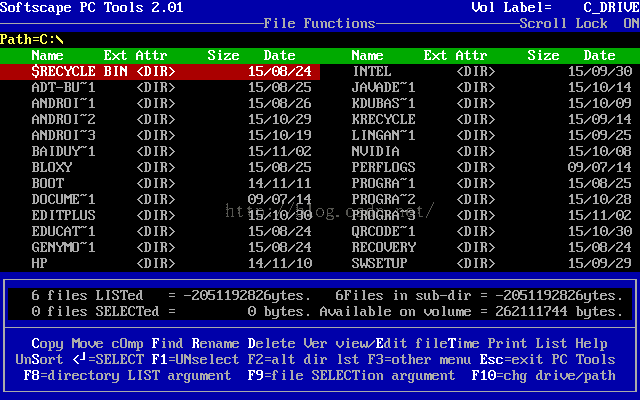The height and width of the screenshot is (400, 640).
Task: Click the F1=UNselect hint
Action: coord(196,360)
